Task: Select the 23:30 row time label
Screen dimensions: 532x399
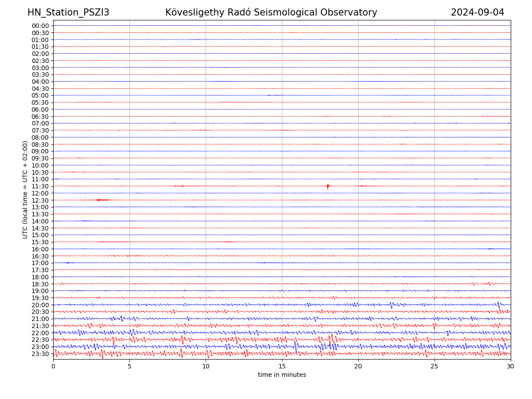Action: (40, 354)
